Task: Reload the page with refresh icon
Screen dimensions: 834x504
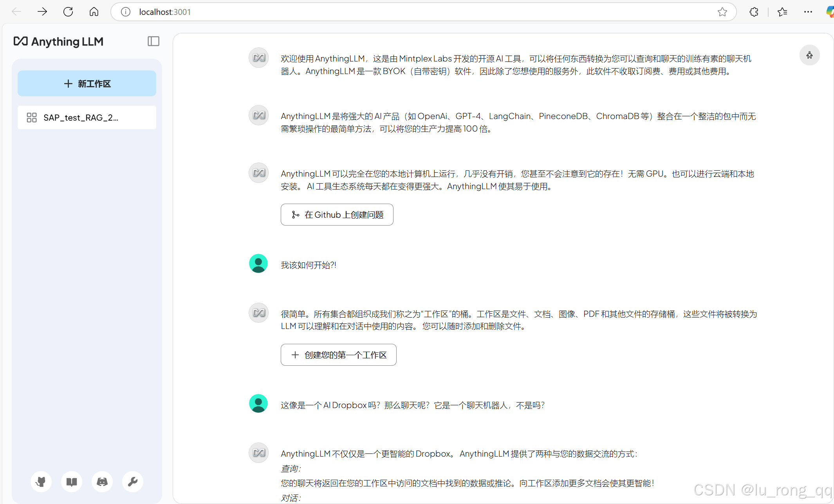Action: click(68, 12)
